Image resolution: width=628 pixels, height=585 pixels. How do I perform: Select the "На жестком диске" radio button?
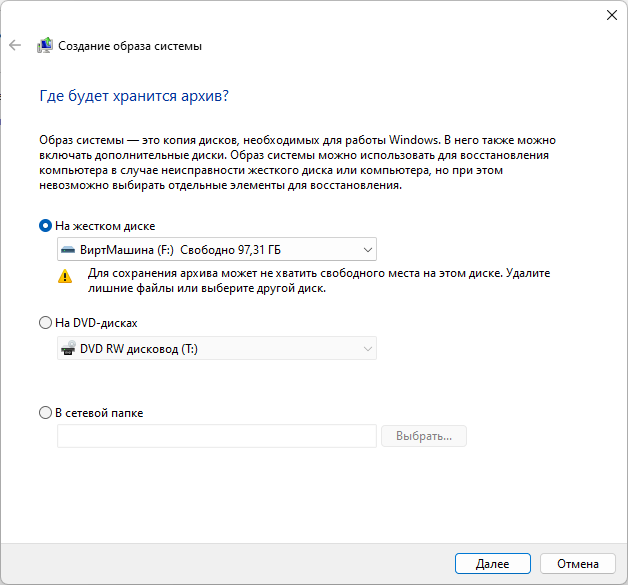click(x=45, y=226)
